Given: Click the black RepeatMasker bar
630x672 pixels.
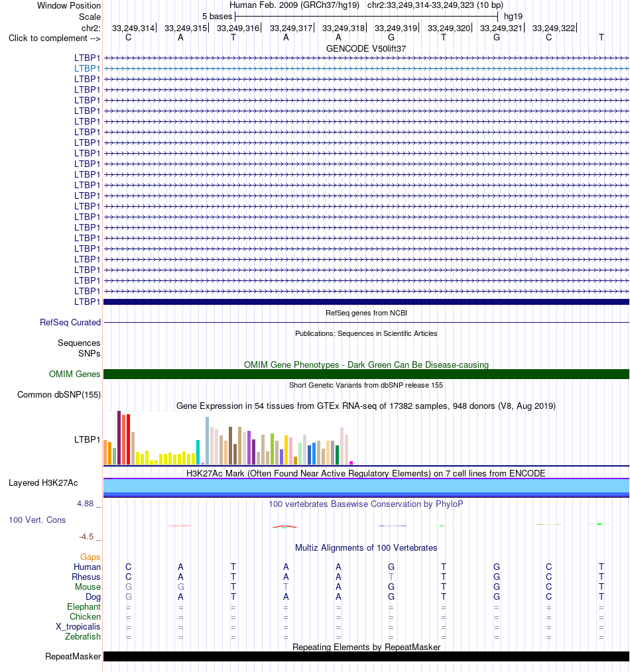Looking at the screenshot, I should [x=366, y=657].
